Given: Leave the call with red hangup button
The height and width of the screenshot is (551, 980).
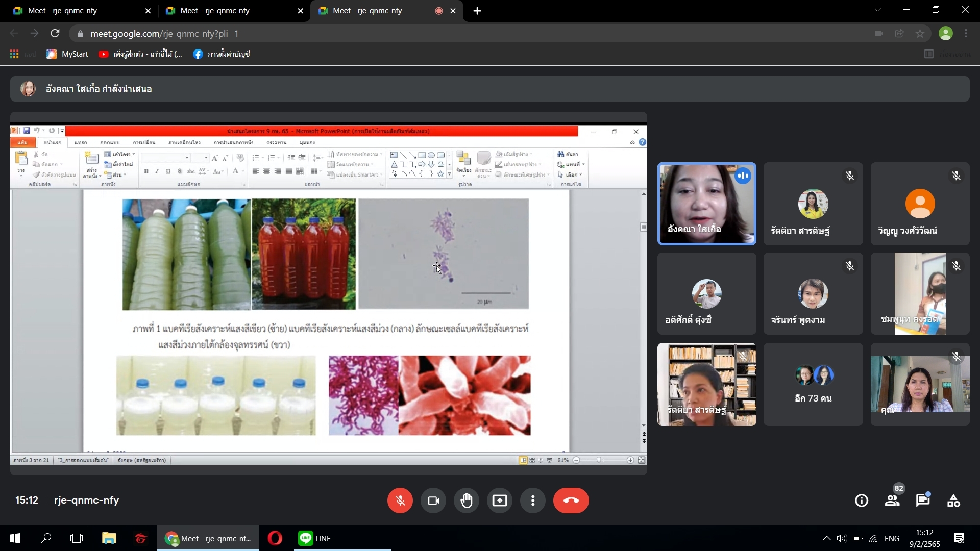Looking at the screenshot, I should [x=571, y=500].
